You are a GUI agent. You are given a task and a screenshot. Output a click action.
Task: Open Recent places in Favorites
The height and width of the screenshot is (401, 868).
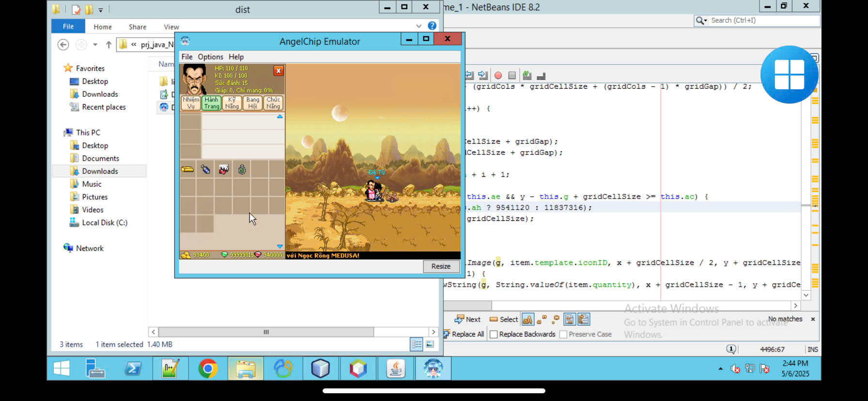(x=98, y=107)
